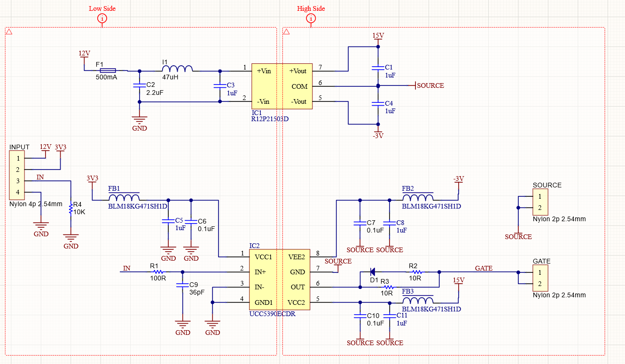The image size is (625, 364).
Task: Click the 10K value of R4
Action: 80,212
